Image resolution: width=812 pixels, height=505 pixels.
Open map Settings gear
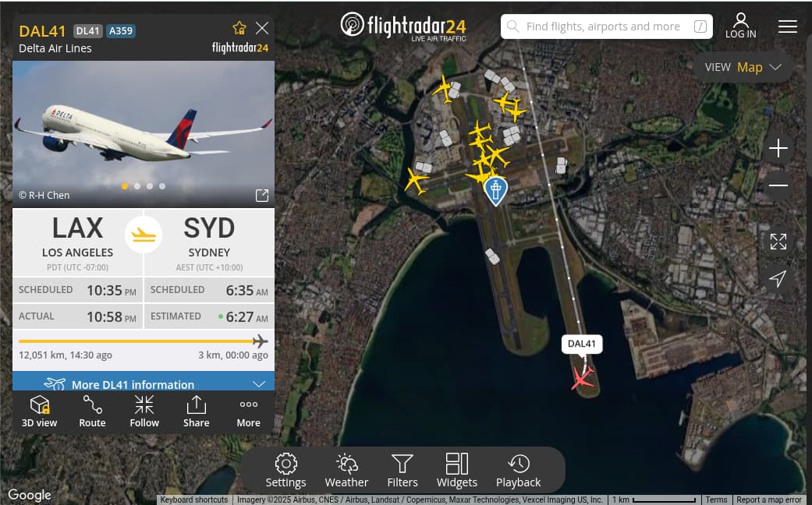(x=285, y=471)
